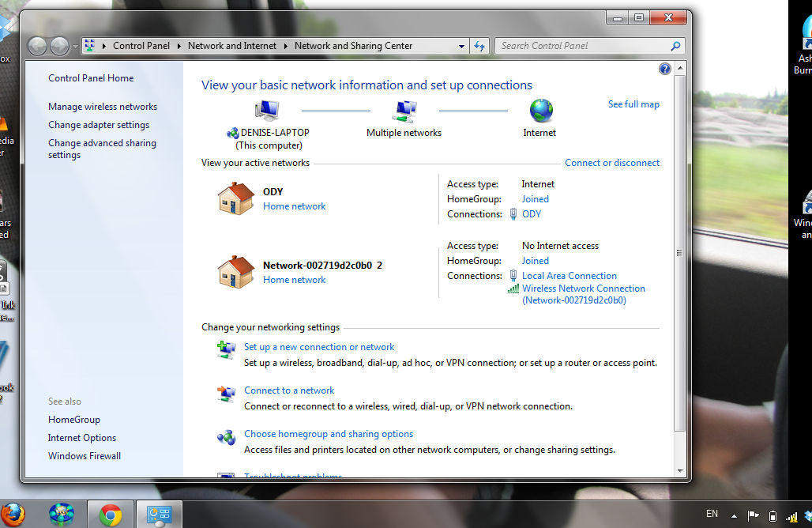Screen dimensions: 812x528
Task: Click the battery icon in system tray
Action: [773, 516]
